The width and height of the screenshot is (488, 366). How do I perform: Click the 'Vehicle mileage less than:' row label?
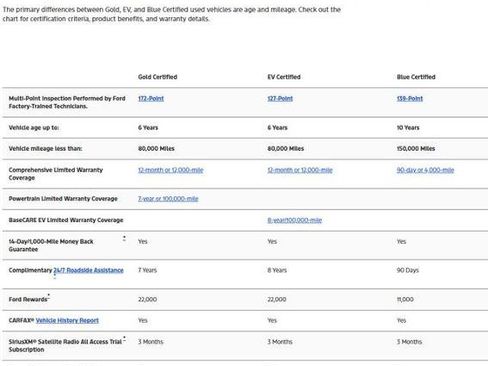pyautogui.click(x=45, y=149)
